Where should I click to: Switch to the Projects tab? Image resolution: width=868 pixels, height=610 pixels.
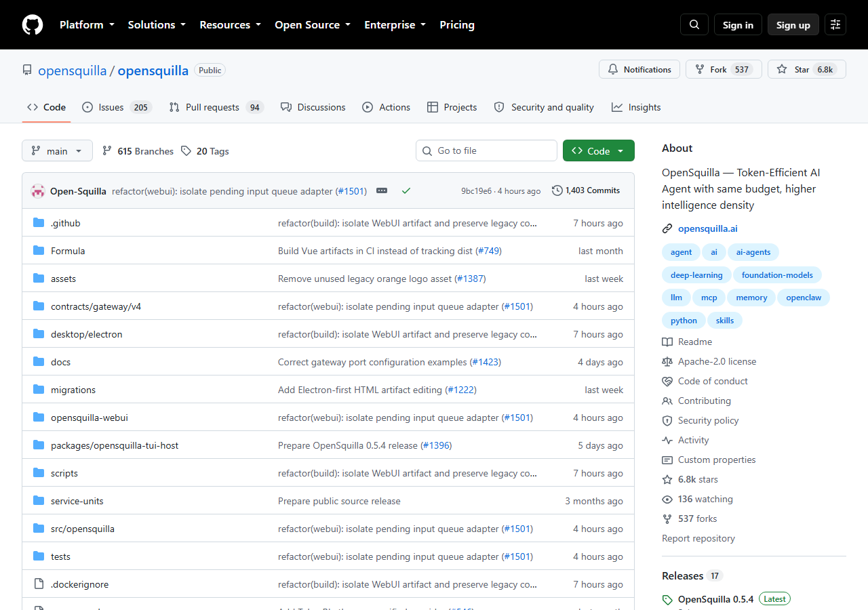pyautogui.click(x=452, y=107)
